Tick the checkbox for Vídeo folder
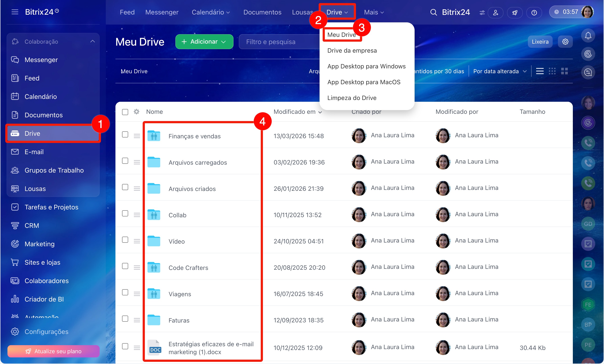Screen dimensions: 604x364 125,240
